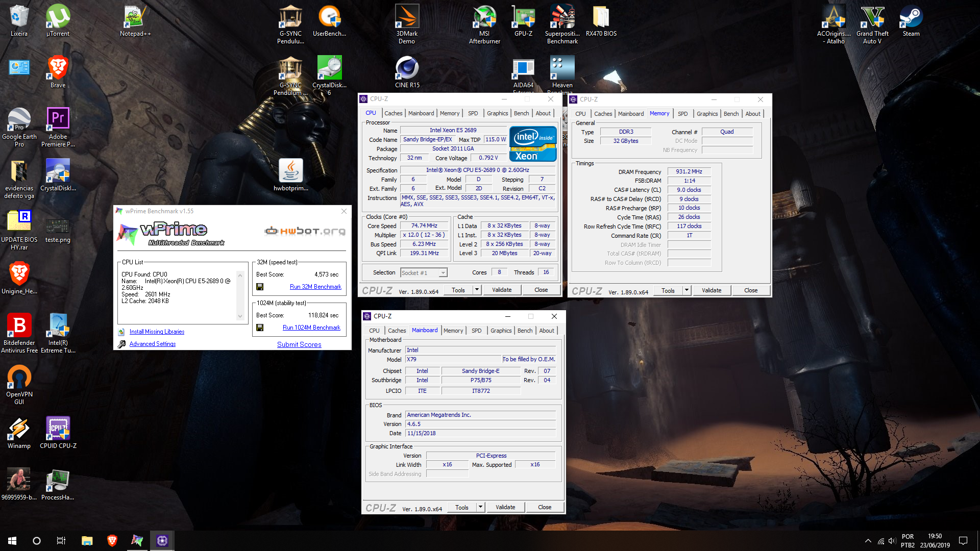Image resolution: width=980 pixels, height=551 pixels.
Task: Launch CINE R15 shortcut
Action: click(407, 72)
